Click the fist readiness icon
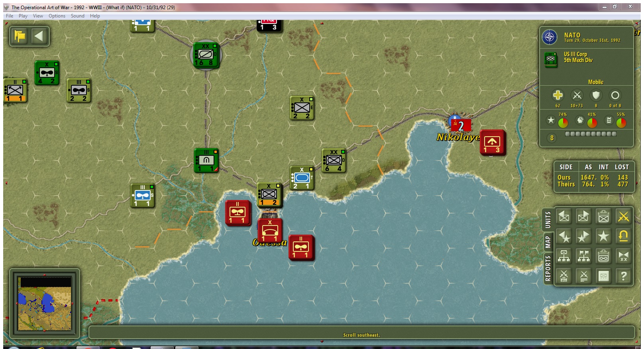The width and height of the screenshot is (644, 349). (x=580, y=120)
